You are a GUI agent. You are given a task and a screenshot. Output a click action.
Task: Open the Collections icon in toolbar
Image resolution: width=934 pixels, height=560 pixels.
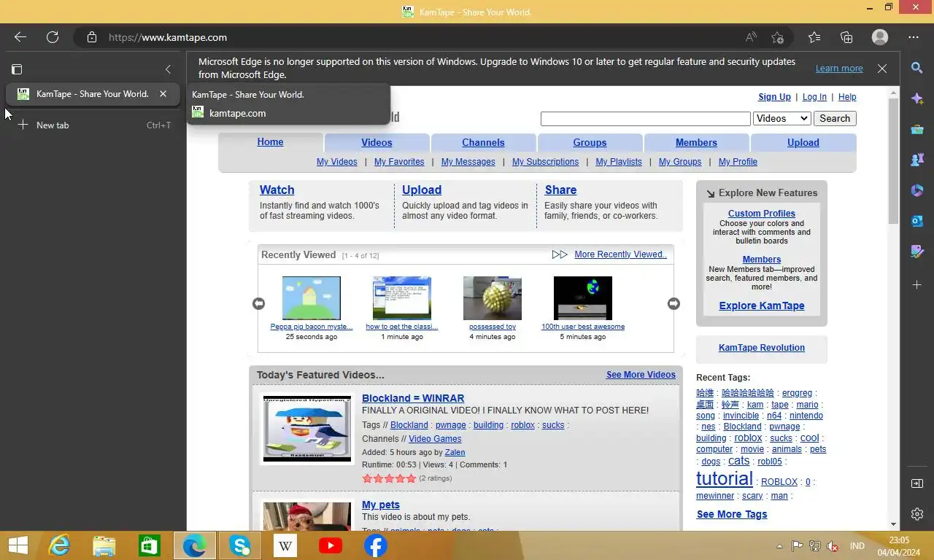[846, 37]
